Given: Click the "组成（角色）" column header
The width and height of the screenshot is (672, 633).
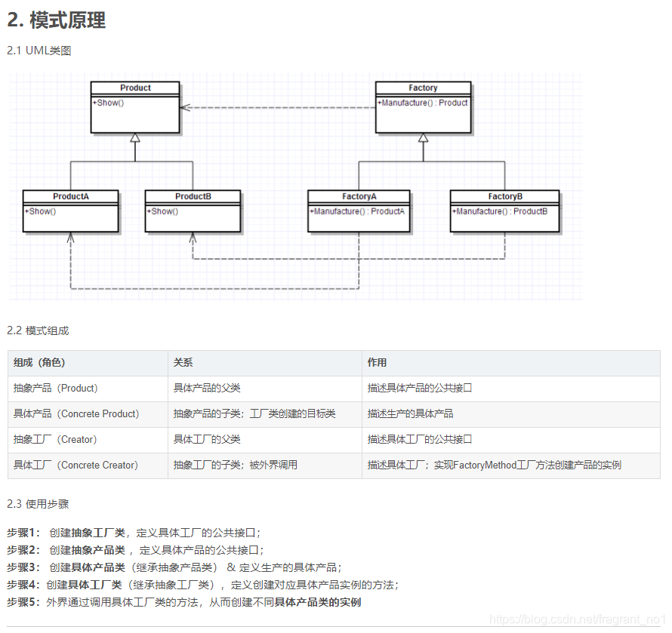Looking at the screenshot, I should coord(88,363).
